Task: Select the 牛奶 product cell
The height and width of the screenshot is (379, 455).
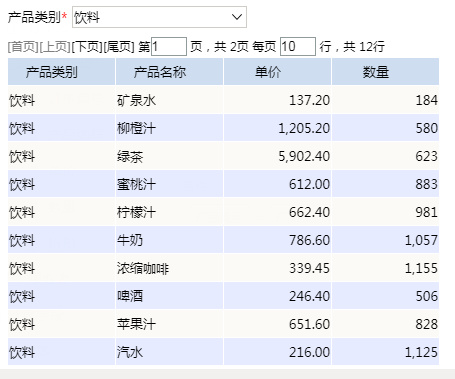Action: (169, 240)
